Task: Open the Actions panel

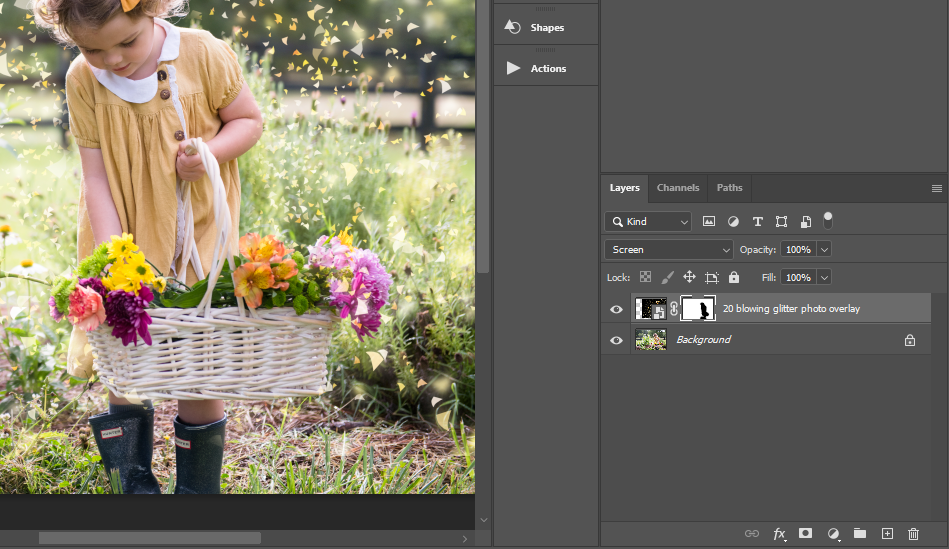Action: (x=546, y=68)
